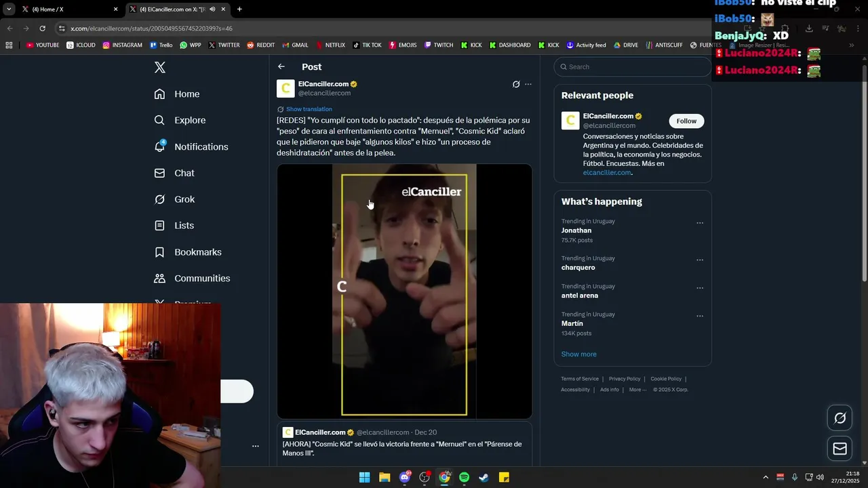Open Steam from the taskbar
This screenshot has width=868, height=488.
tap(484, 477)
